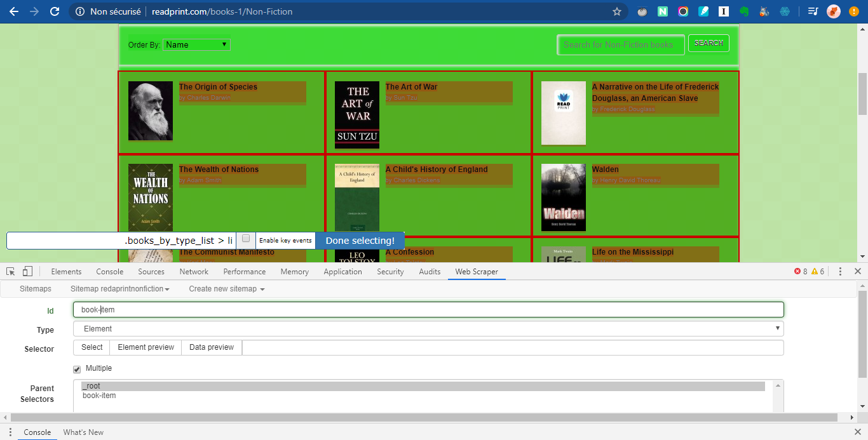
Task: Tick the checkbox in the selector overlay bar
Action: click(x=246, y=239)
